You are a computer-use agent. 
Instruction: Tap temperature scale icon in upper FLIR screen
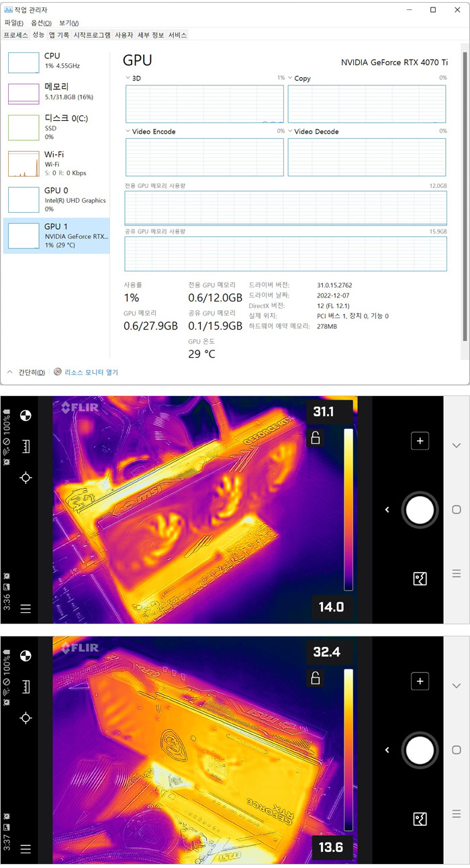(26, 446)
